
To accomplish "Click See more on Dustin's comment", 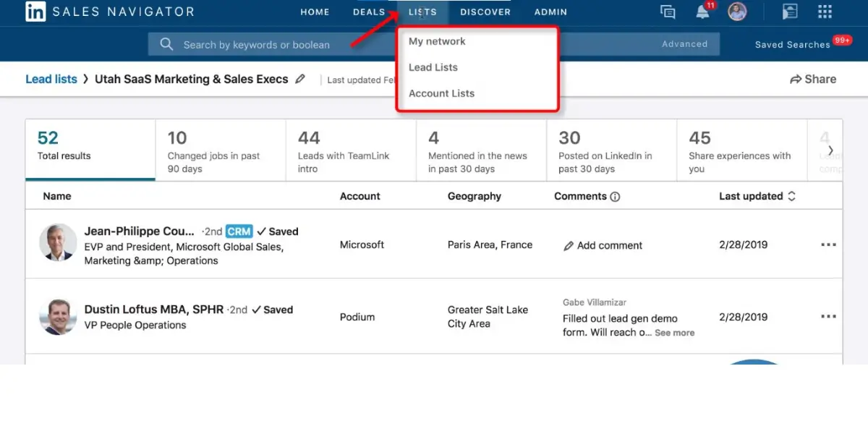I will (x=675, y=333).
